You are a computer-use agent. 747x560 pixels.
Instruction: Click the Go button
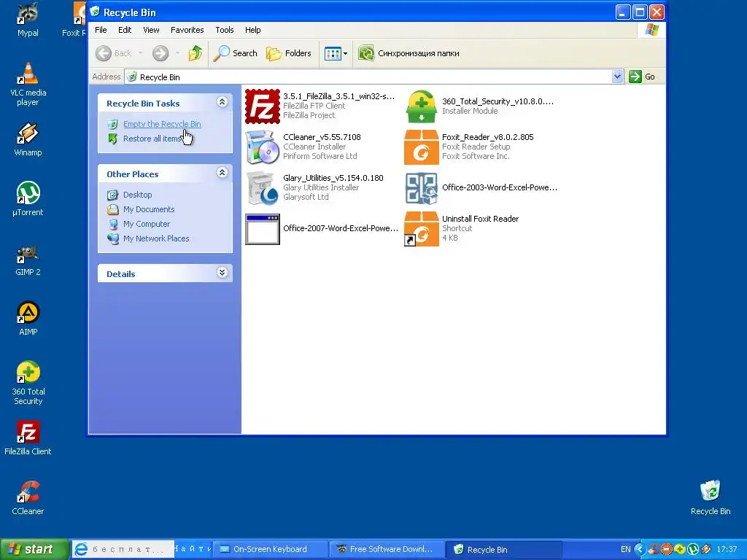coord(642,77)
